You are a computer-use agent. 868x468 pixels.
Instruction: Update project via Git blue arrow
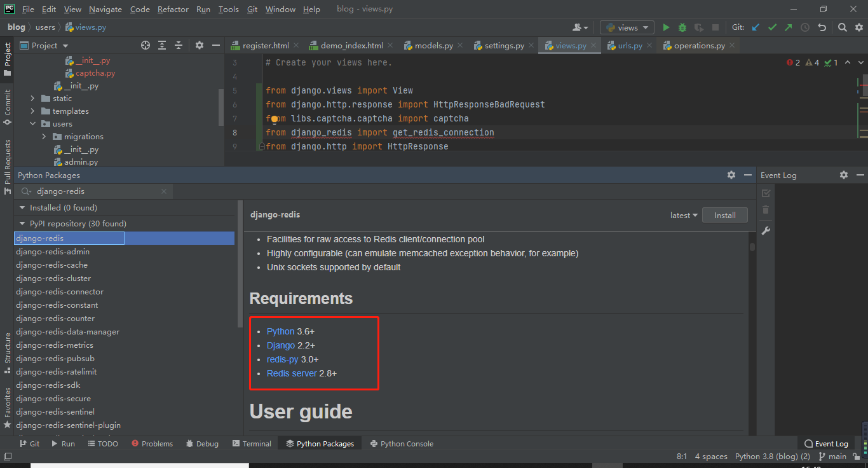click(x=756, y=27)
